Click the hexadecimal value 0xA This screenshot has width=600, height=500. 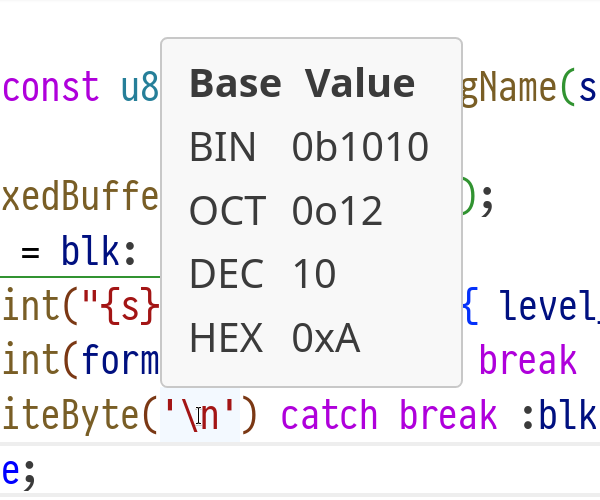click(325, 340)
